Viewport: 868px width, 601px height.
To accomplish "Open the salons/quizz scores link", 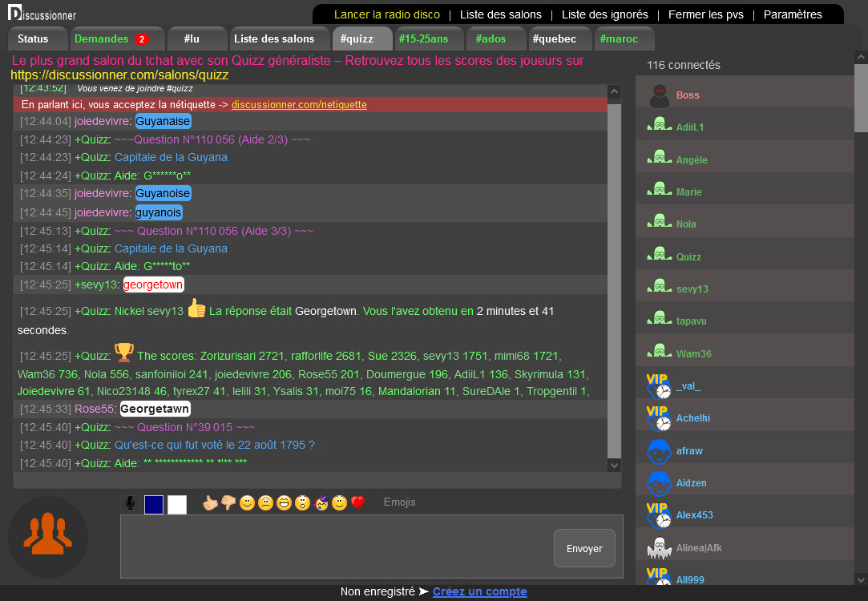I will 119,75.
